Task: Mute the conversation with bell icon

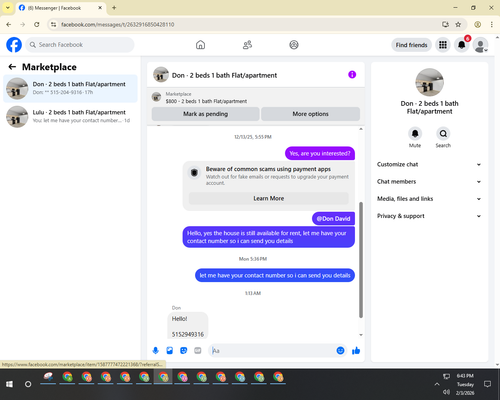Action: point(415,134)
